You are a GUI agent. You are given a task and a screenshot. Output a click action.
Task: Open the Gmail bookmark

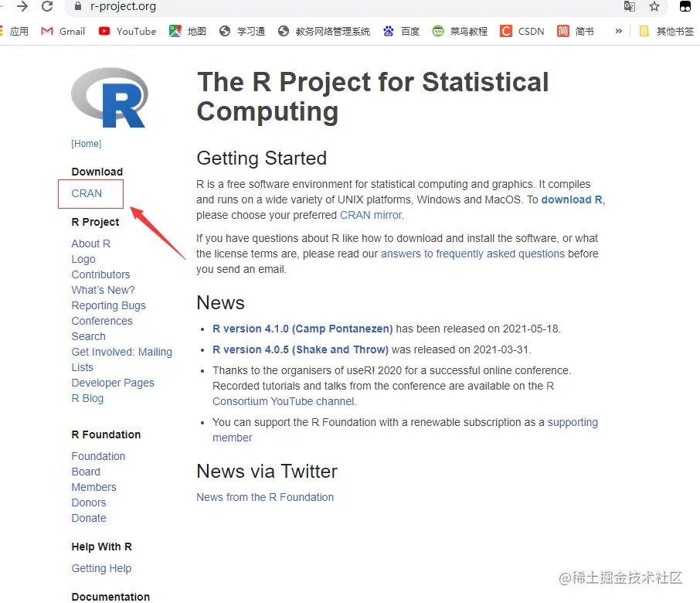click(x=63, y=31)
